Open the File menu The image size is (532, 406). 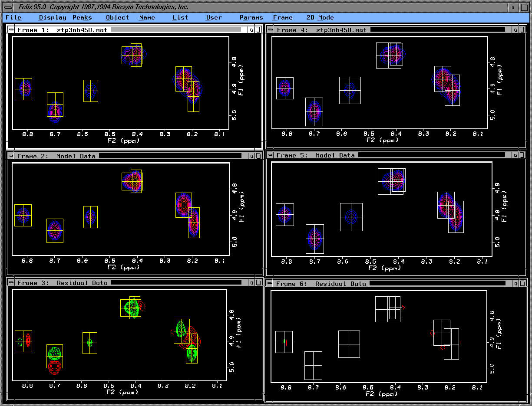(x=13, y=18)
